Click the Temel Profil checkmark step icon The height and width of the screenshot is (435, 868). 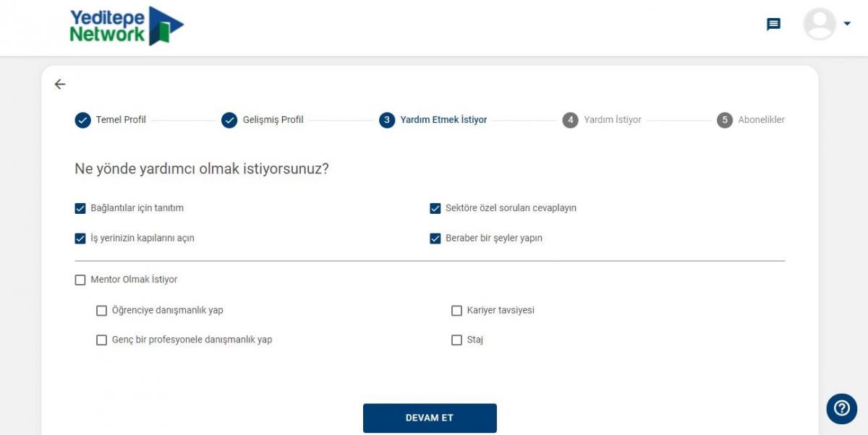(82, 120)
